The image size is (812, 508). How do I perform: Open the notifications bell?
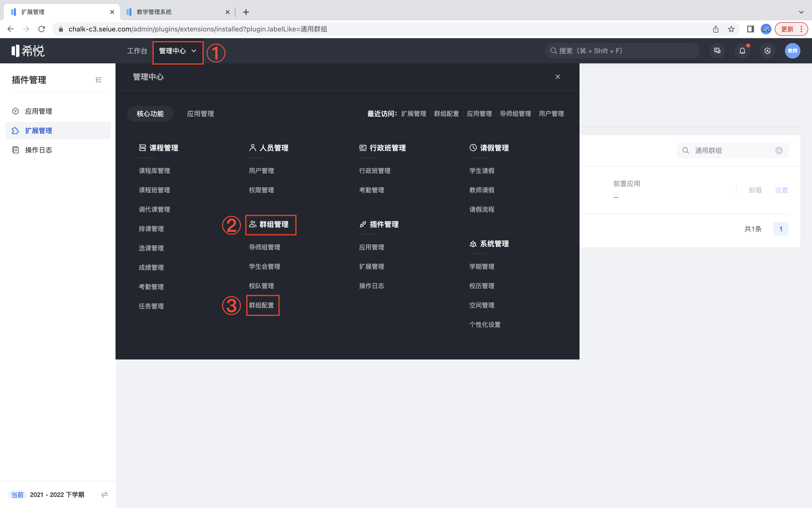pyautogui.click(x=742, y=51)
